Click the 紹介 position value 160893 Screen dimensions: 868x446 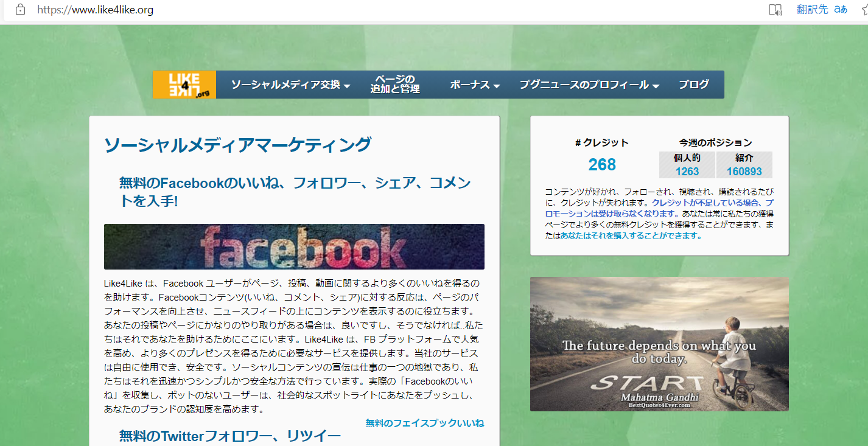tap(744, 172)
